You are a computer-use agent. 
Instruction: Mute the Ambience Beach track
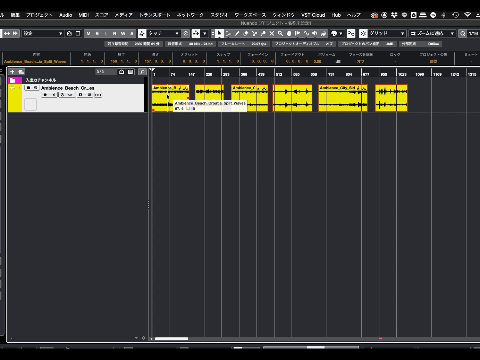28,88
